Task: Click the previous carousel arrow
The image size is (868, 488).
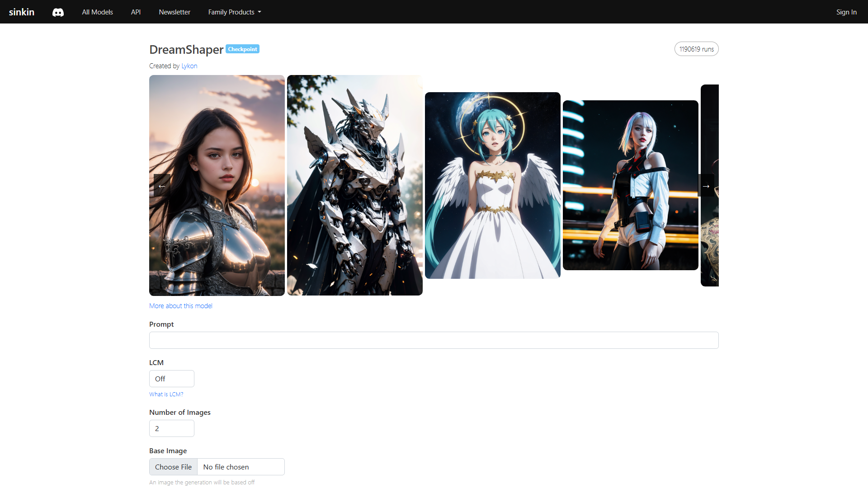Action: pos(162,186)
